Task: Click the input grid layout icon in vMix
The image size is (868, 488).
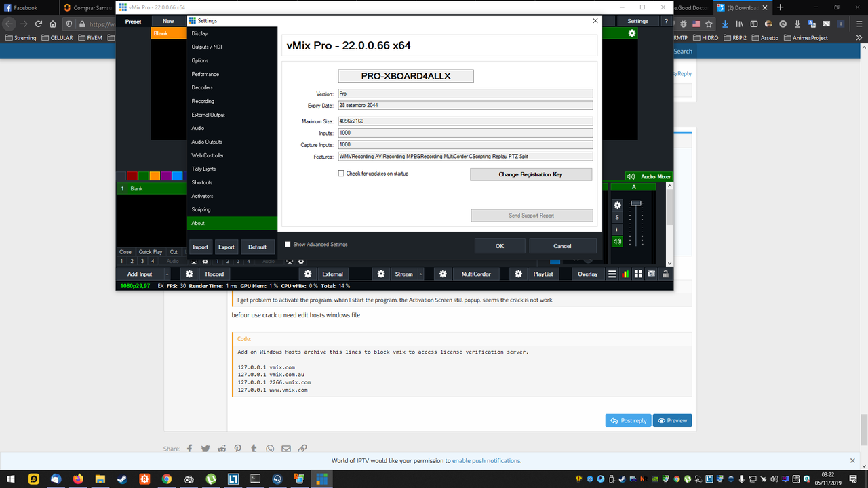Action: (639, 274)
